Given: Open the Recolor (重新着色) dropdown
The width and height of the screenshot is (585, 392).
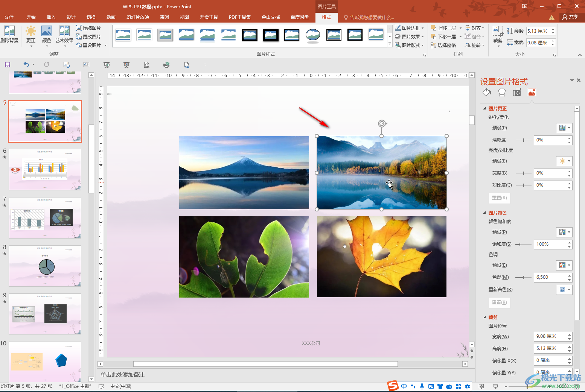Looking at the screenshot, I should (x=564, y=290).
